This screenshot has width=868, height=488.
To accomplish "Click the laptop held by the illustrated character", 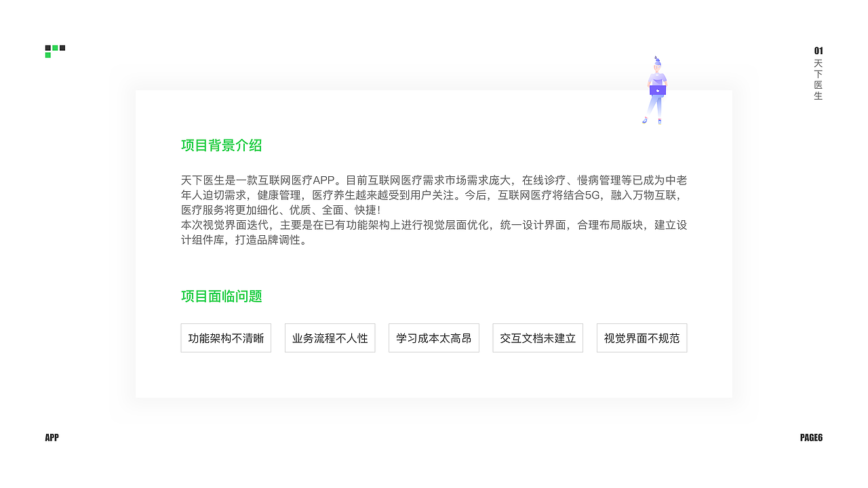I will [658, 89].
